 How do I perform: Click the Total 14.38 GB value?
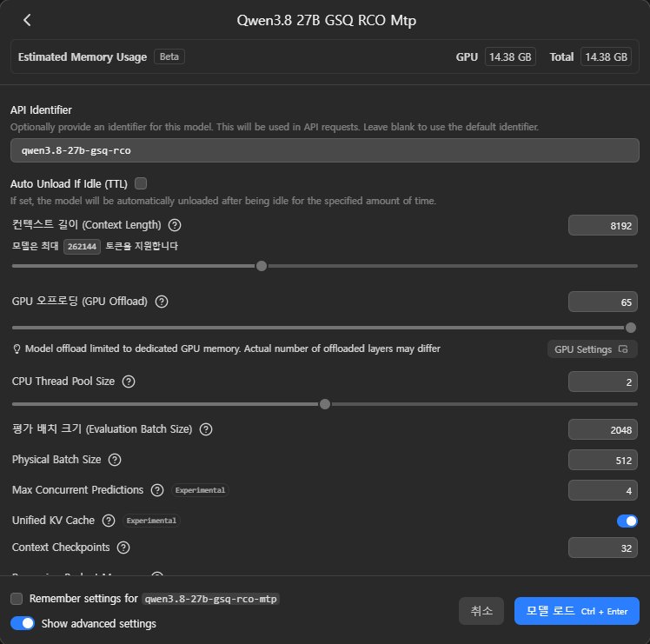coord(606,56)
